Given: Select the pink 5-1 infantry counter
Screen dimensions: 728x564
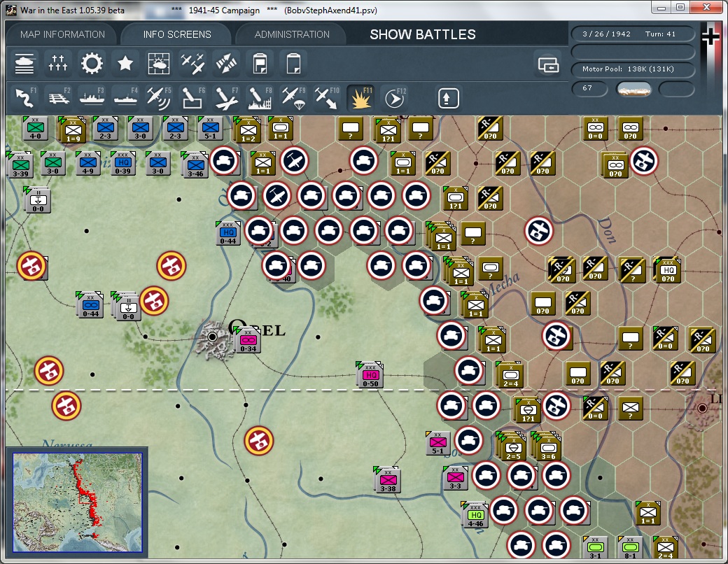Looking at the screenshot, I should (437, 443).
